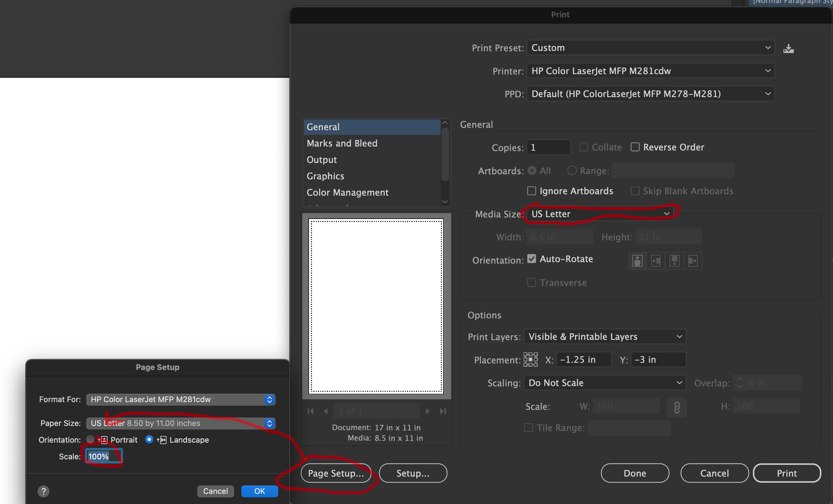The image size is (833, 504).
Task: Open the Color Management section
Action: tap(347, 192)
